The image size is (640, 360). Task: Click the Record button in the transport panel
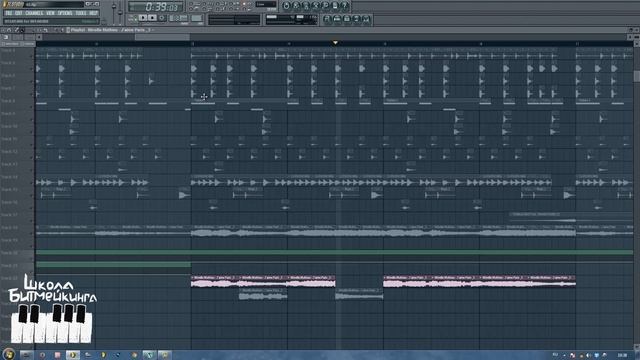162,18
